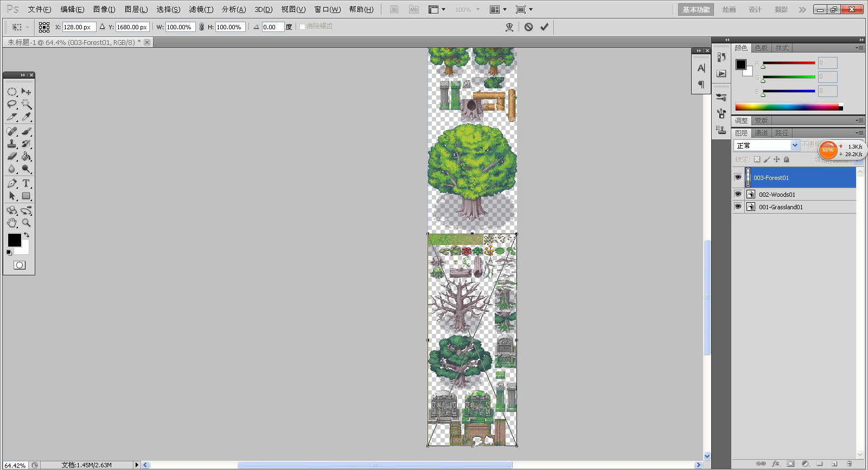Image resolution: width=868 pixels, height=470 pixels.
Task: Select the 002-Woods01 layer name
Action: [x=777, y=194]
